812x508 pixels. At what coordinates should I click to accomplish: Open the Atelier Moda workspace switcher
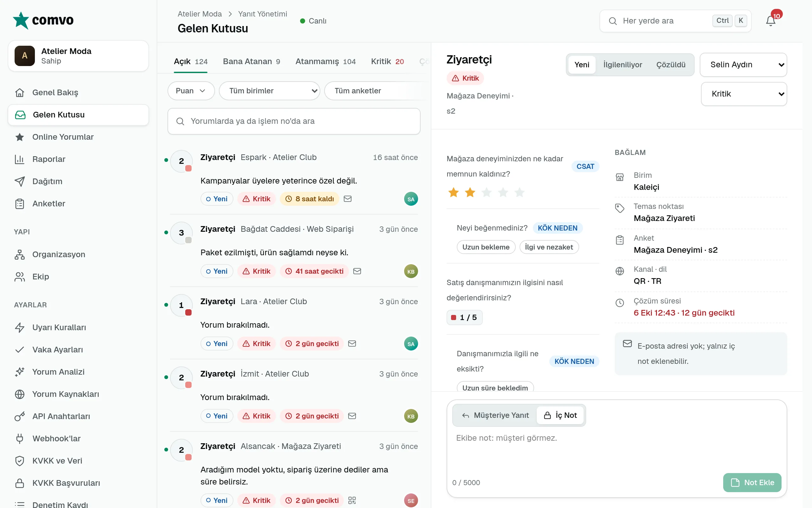(x=78, y=56)
